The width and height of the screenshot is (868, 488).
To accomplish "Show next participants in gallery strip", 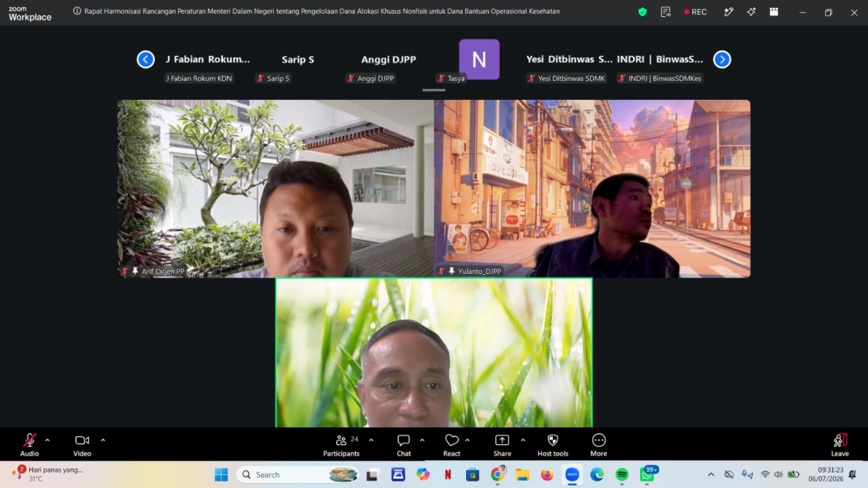I will 722,59.
